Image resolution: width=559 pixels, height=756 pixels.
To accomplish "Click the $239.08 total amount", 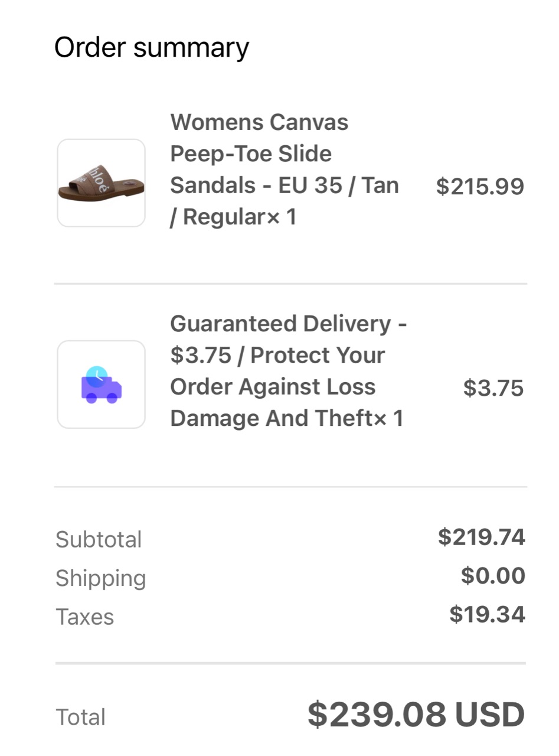I will click(x=377, y=715).
